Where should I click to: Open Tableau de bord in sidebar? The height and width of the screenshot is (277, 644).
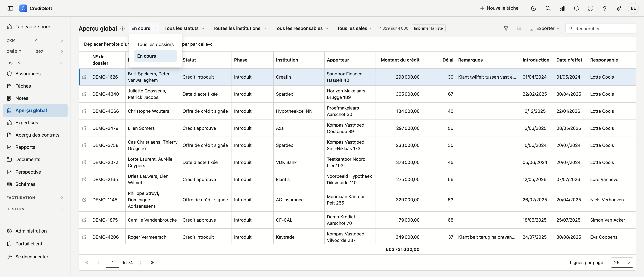[35, 27]
